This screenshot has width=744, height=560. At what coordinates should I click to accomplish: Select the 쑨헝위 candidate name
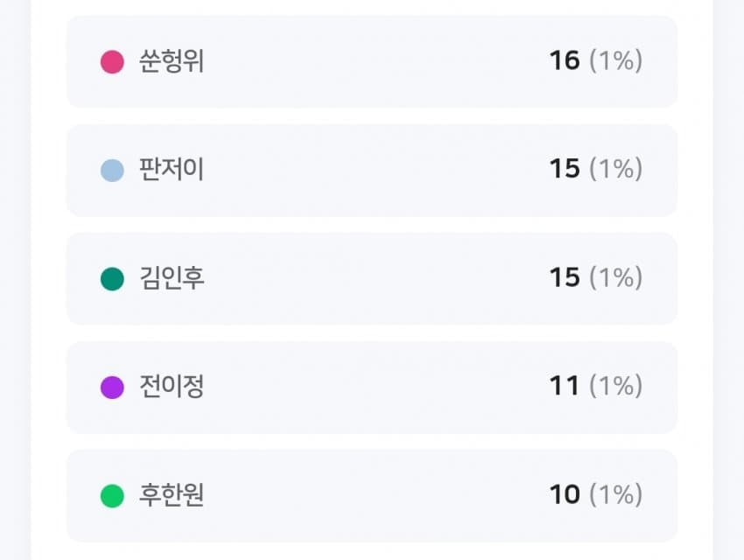(172, 62)
